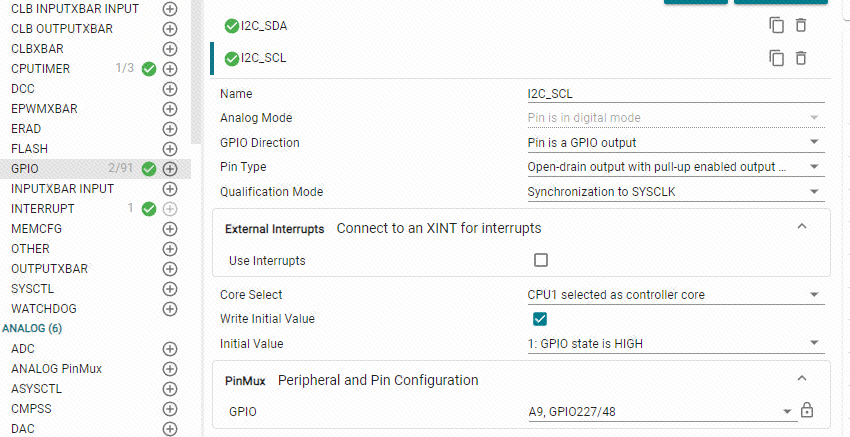The image size is (850, 437).
Task: Add a WATCHDOG module via plus icon
Action: pos(170,309)
